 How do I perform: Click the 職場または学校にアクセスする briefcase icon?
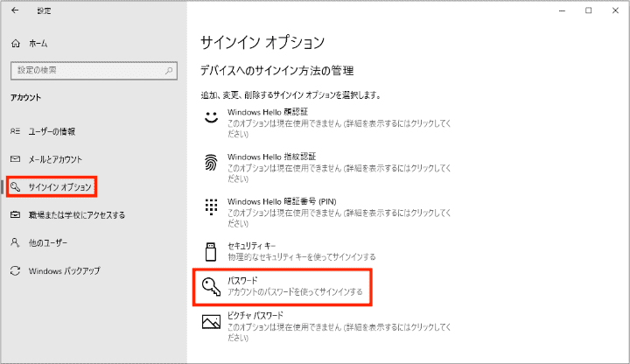click(x=15, y=215)
